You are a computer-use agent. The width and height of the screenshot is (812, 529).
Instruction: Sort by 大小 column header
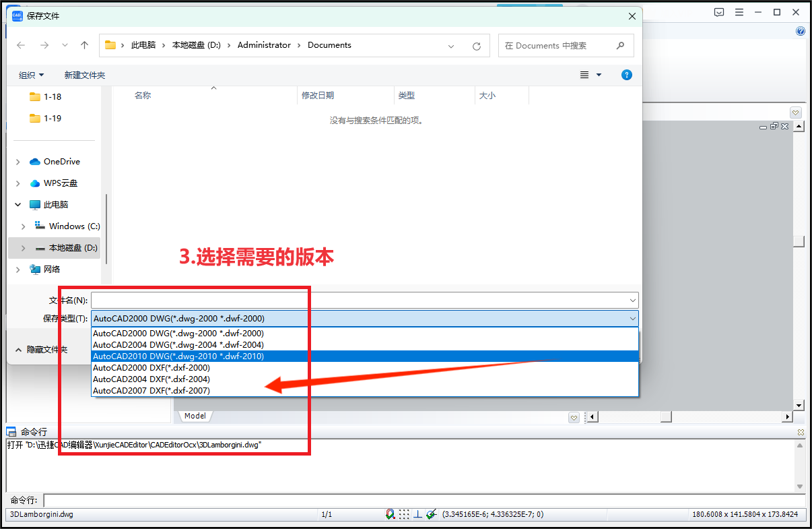click(x=487, y=96)
